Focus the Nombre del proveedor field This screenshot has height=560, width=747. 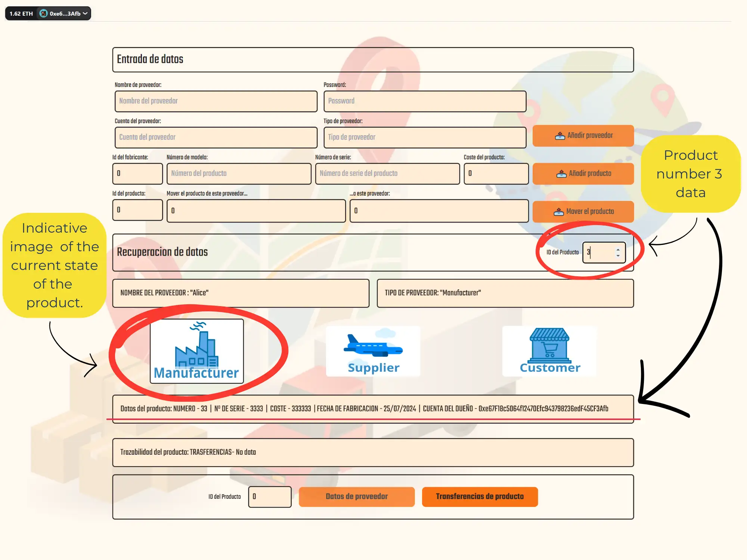coord(216,101)
